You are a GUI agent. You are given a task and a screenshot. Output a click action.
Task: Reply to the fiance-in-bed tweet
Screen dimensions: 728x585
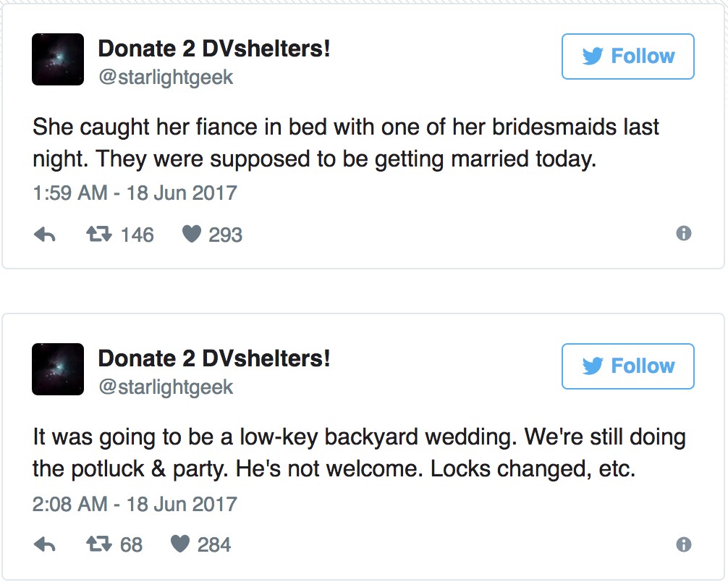45,235
